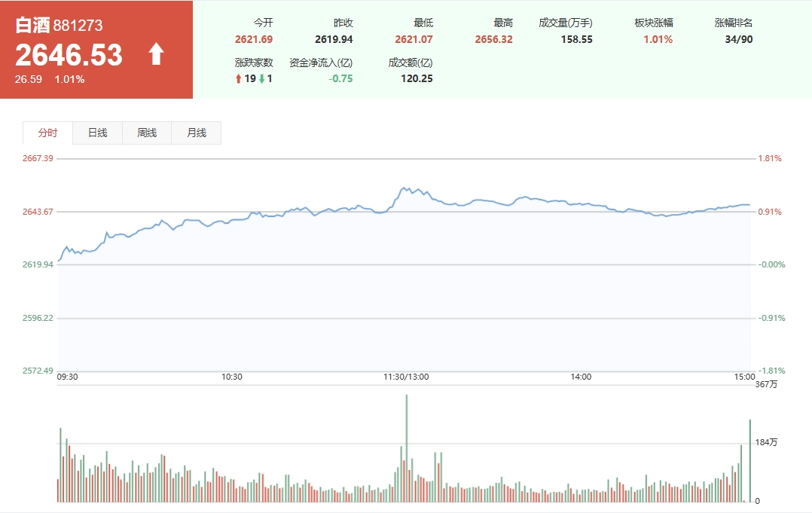Click the 14:00 time axis label
The width and height of the screenshot is (812, 513).
point(581,377)
